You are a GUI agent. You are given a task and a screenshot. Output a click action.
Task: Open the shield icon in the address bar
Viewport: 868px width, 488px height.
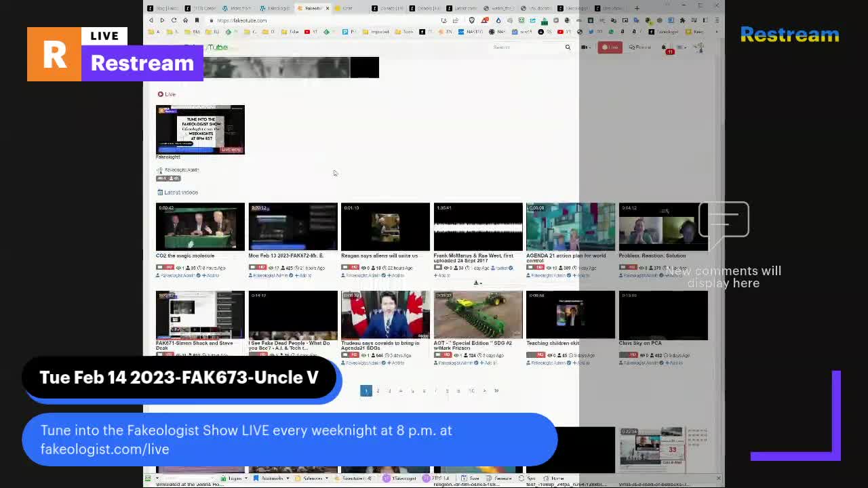coord(472,20)
